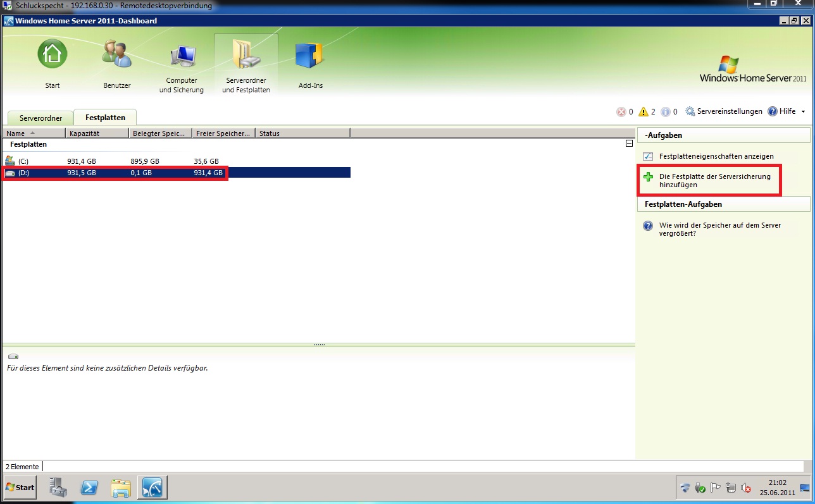This screenshot has height=504, width=815.
Task: Open Windows Explorer from taskbar
Action: [120, 488]
